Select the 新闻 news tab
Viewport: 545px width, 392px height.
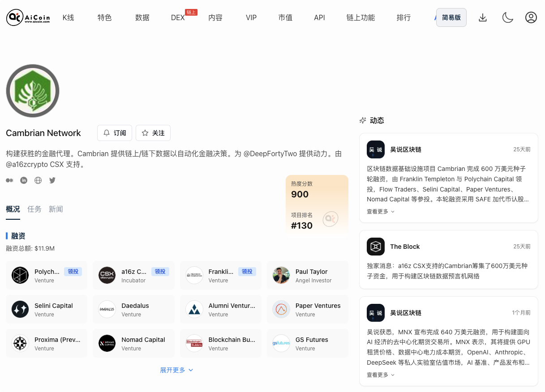[x=56, y=209]
